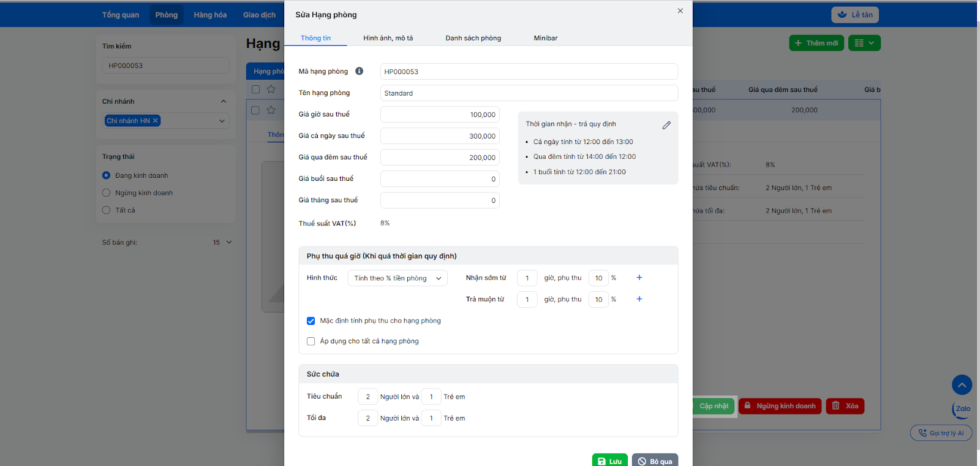
Task: Open the Hình thức surcharge type dropdown
Action: tap(398, 278)
